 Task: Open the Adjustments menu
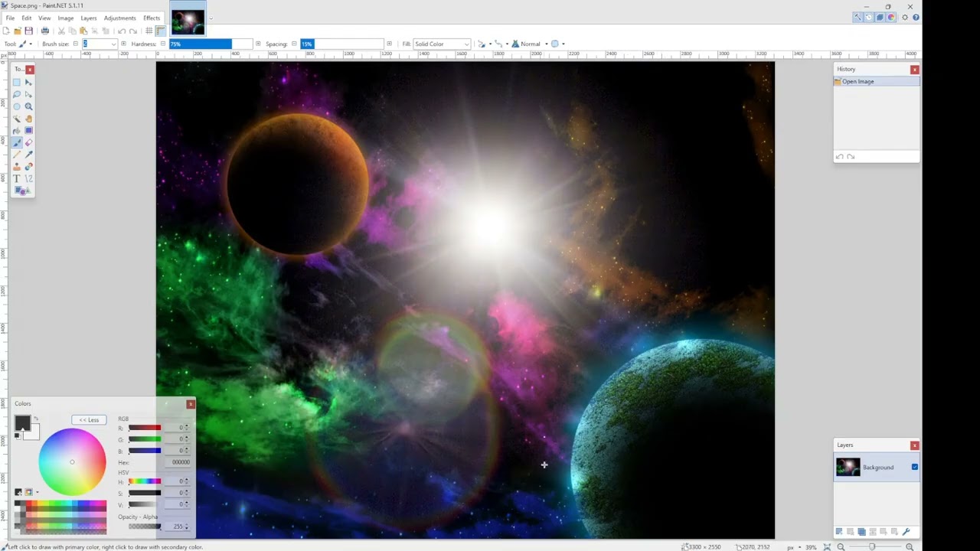(119, 18)
